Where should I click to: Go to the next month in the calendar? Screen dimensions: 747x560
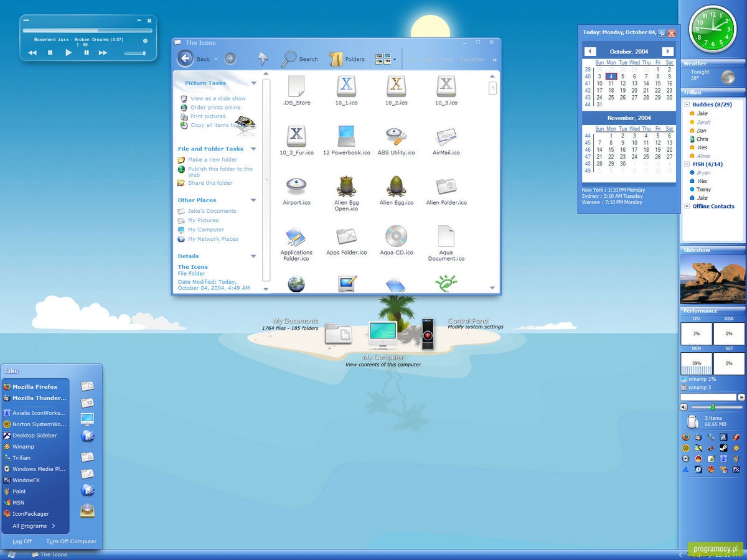(667, 52)
